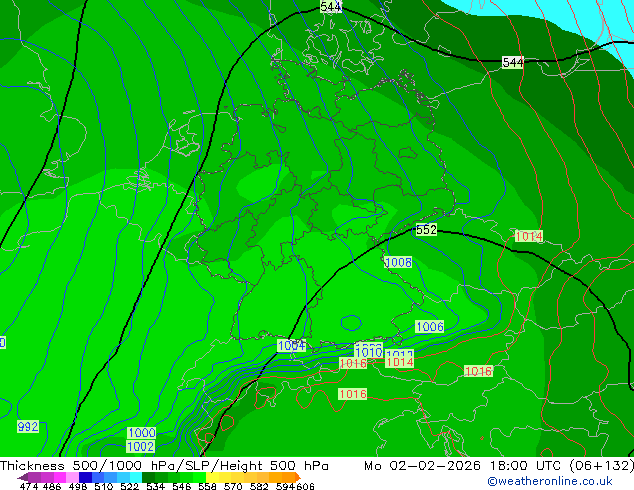Click the yellow legend swatch right of 558
Viewport: 634px width, 490px height.
(x=212, y=477)
